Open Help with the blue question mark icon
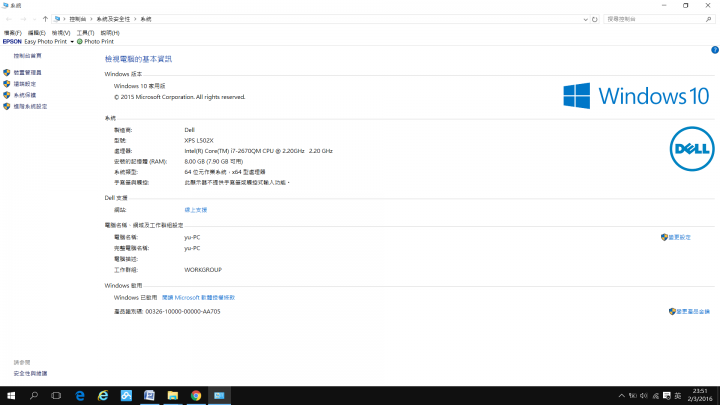 click(x=714, y=50)
